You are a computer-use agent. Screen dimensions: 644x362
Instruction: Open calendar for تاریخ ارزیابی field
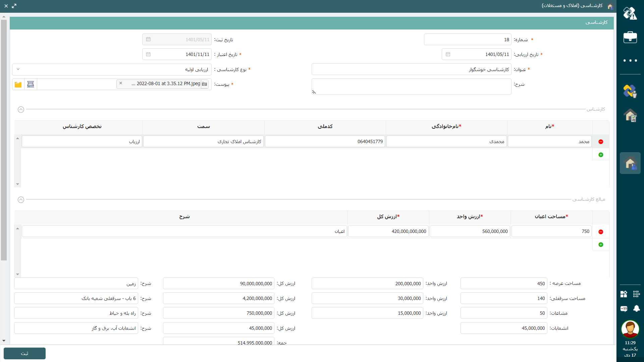pos(448,54)
